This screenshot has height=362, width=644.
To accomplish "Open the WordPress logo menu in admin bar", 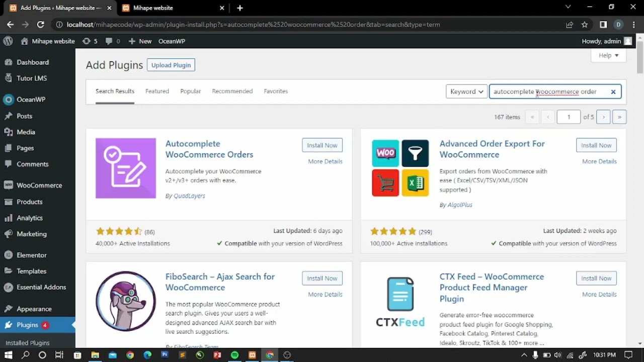I will point(8,41).
